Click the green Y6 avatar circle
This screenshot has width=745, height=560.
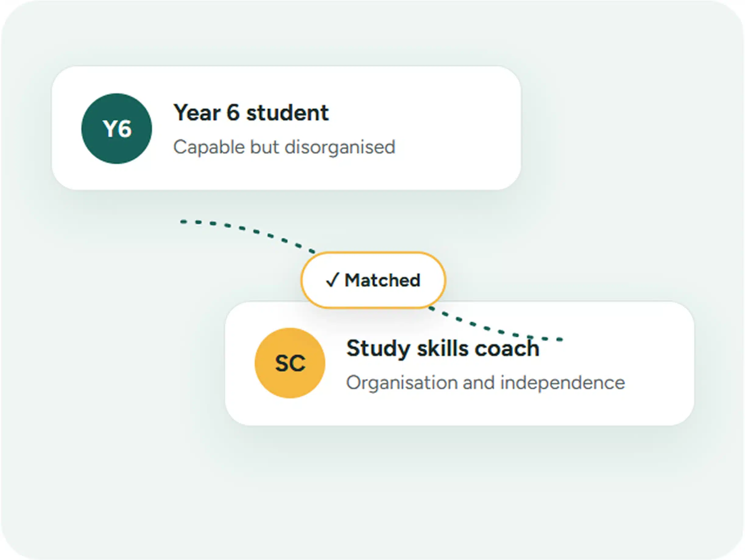click(117, 128)
